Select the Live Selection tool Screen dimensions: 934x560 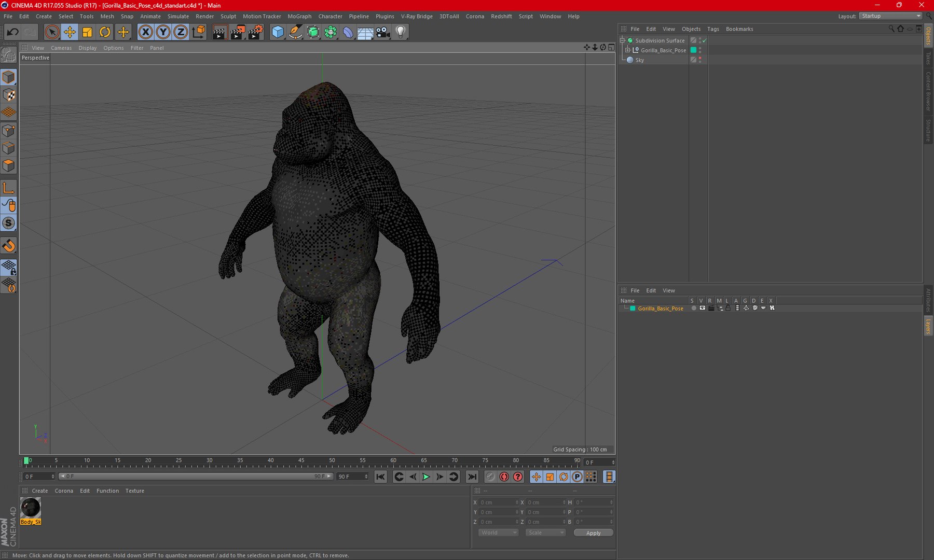[52, 32]
